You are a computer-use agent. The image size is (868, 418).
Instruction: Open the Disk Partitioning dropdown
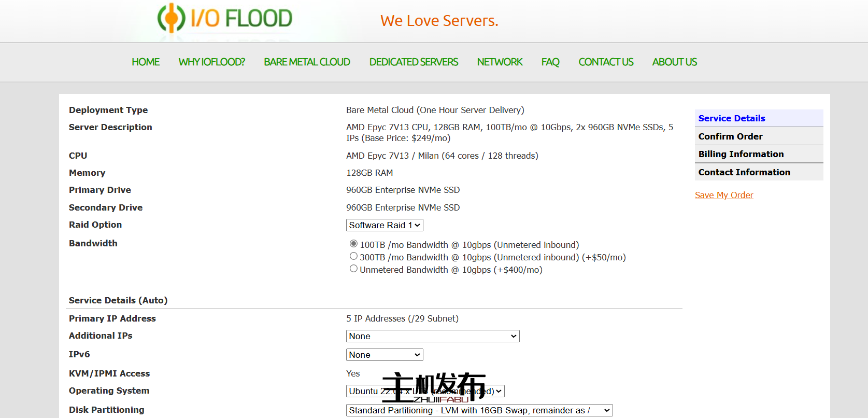click(479, 410)
